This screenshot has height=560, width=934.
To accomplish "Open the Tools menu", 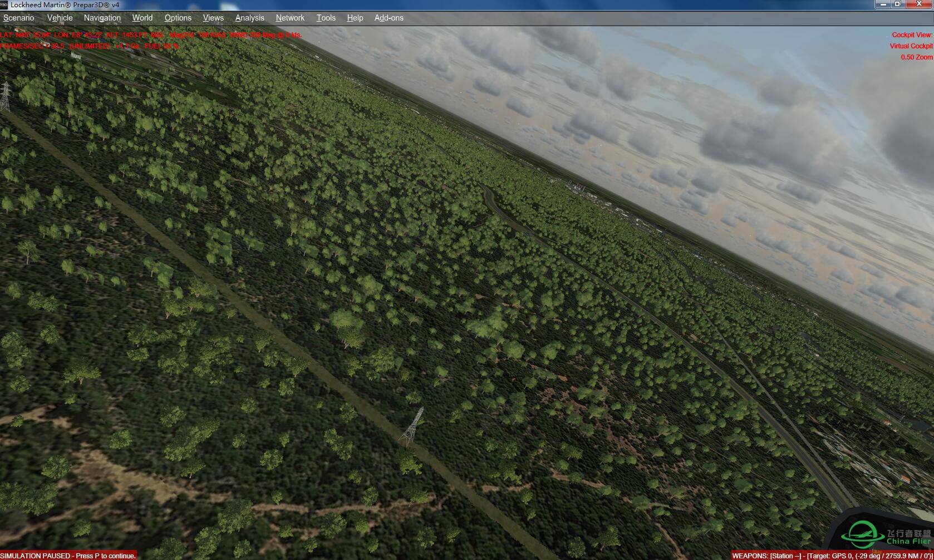I will pyautogui.click(x=326, y=18).
